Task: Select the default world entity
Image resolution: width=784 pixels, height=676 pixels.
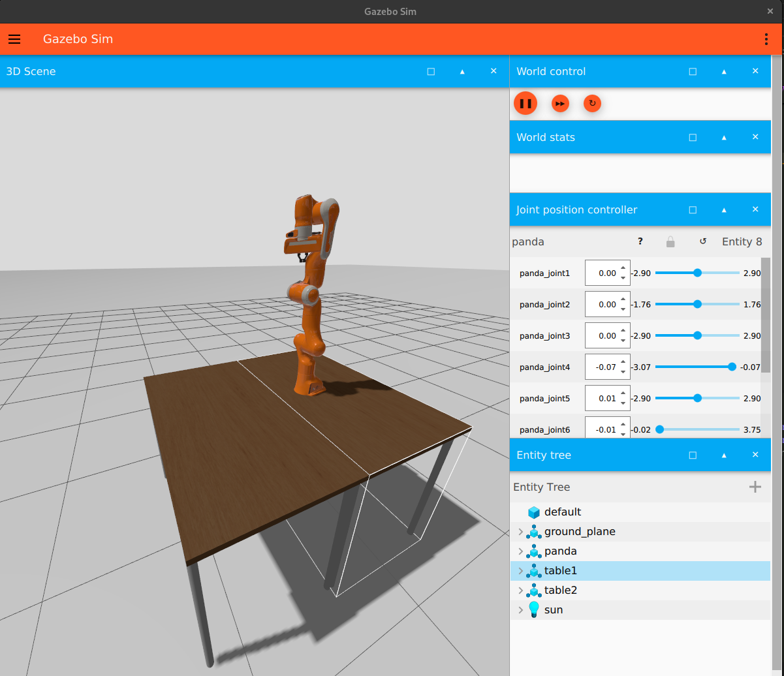Action: 640,512
